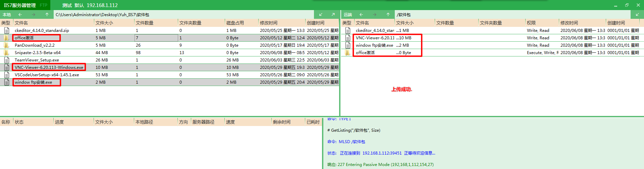Click the up-right arrow icon beside the local path
644x169 pixels.
[x=333, y=14]
